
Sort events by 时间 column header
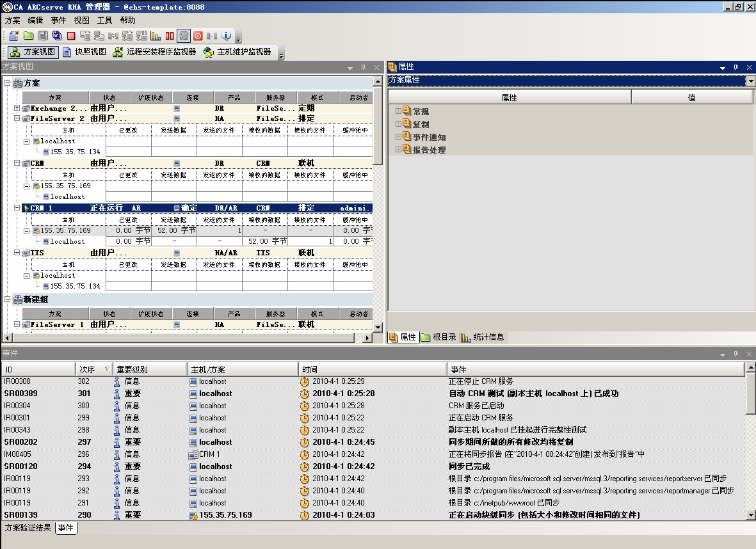(372, 370)
